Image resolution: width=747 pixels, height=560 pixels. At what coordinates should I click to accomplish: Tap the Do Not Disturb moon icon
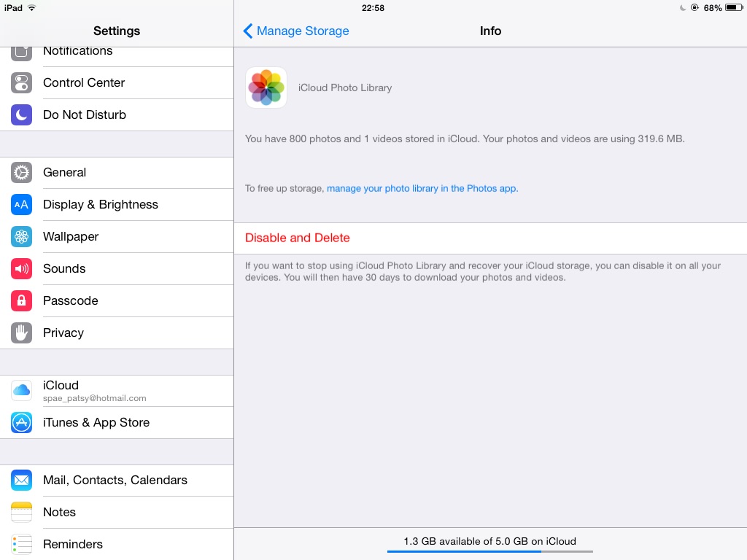[21, 114]
